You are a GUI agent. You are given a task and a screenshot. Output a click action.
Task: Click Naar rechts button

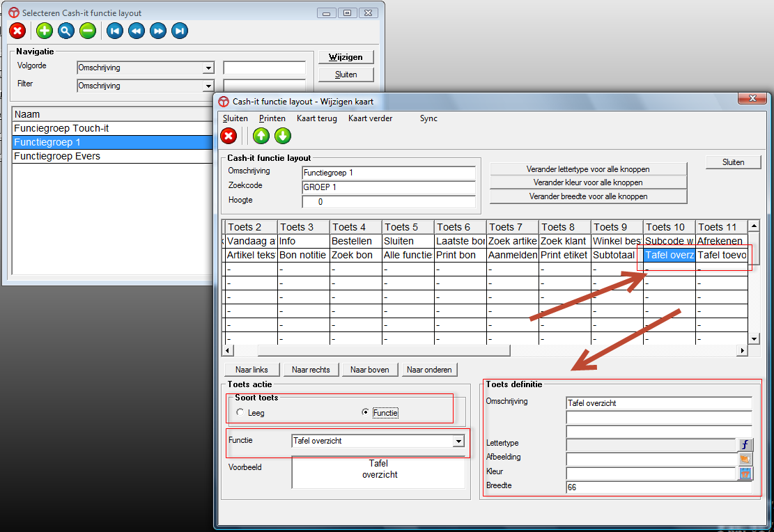pos(311,370)
